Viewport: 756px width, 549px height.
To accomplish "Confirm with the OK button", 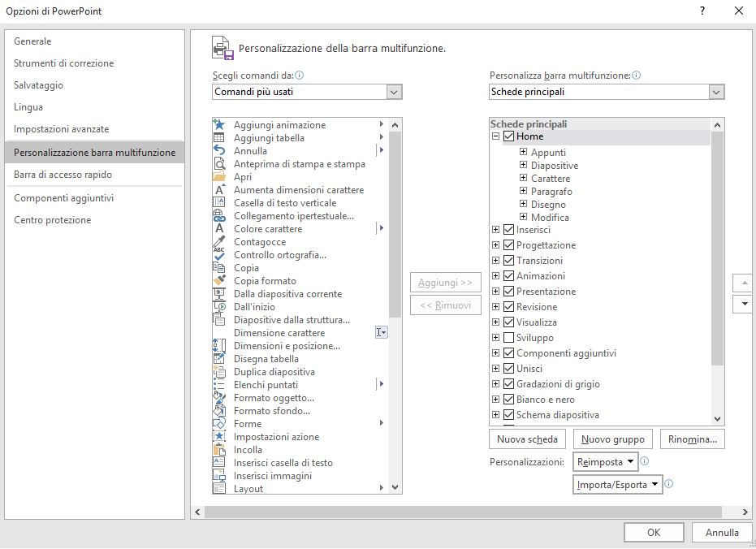I will point(654,533).
